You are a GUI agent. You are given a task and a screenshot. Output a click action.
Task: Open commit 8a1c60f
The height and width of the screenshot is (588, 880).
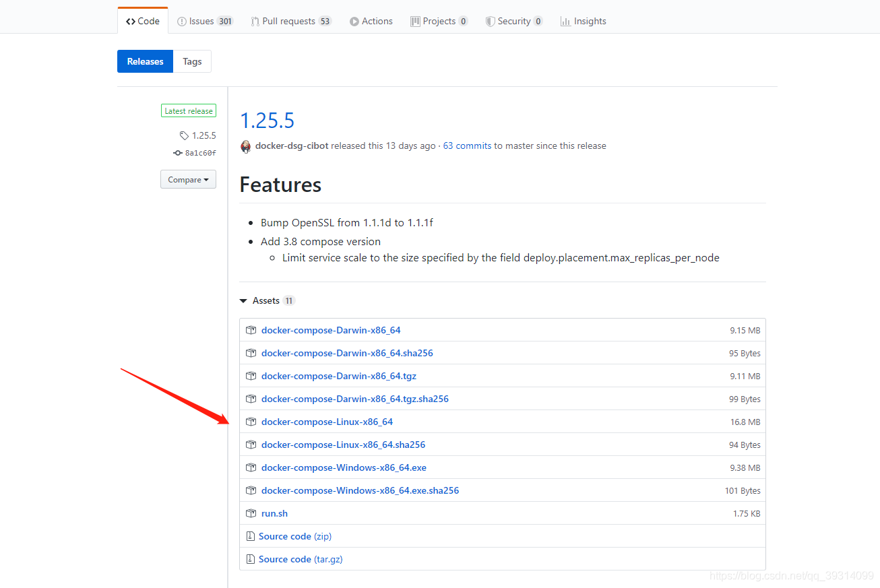pyautogui.click(x=195, y=153)
